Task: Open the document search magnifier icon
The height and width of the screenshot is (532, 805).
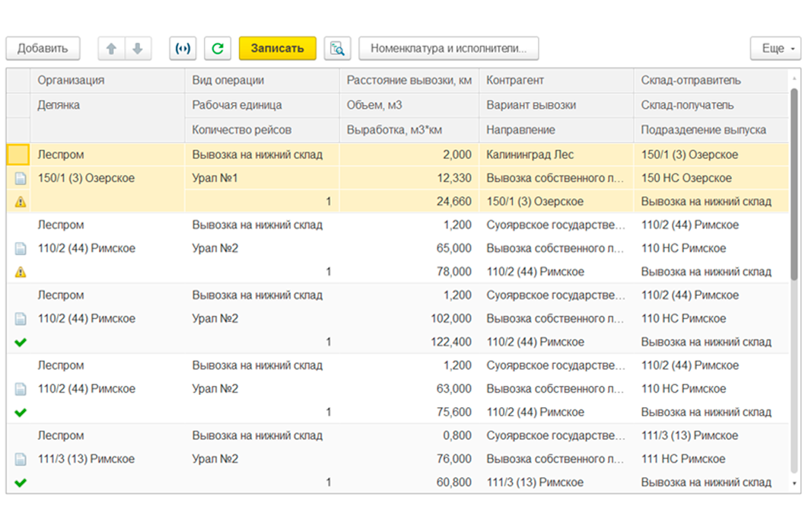Action: click(337, 49)
